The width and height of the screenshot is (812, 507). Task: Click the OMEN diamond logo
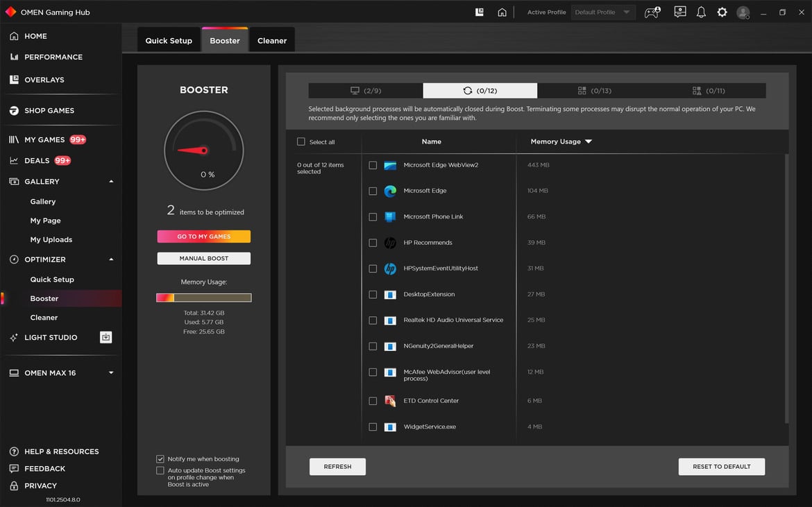click(10, 11)
